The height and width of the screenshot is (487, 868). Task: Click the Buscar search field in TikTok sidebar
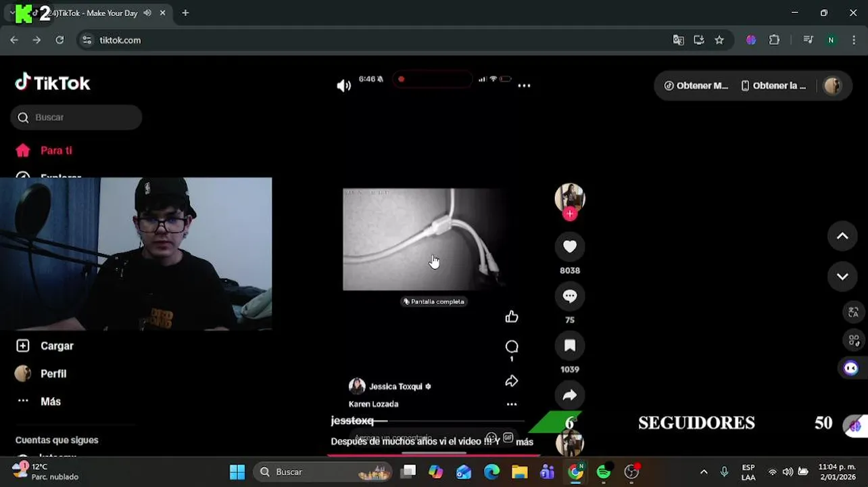pyautogui.click(x=76, y=117)
